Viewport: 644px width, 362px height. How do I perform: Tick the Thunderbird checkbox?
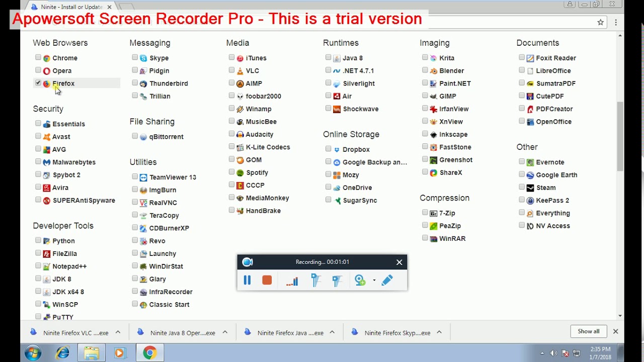pyautogui.click(x=135, y=82)
